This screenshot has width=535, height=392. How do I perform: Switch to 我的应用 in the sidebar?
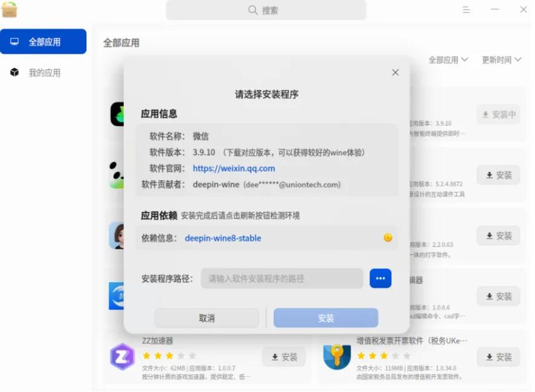tap(44, 71)
